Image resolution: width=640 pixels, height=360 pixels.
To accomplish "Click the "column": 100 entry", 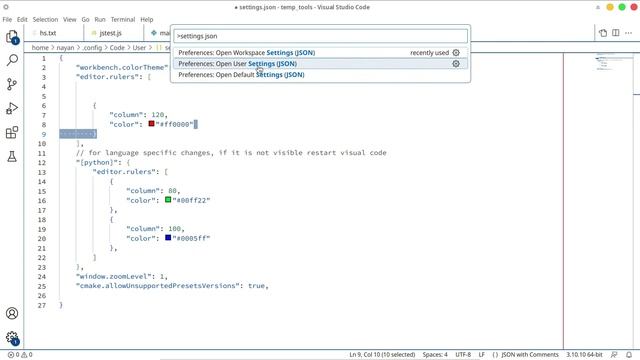I will [x=155, y=229].
